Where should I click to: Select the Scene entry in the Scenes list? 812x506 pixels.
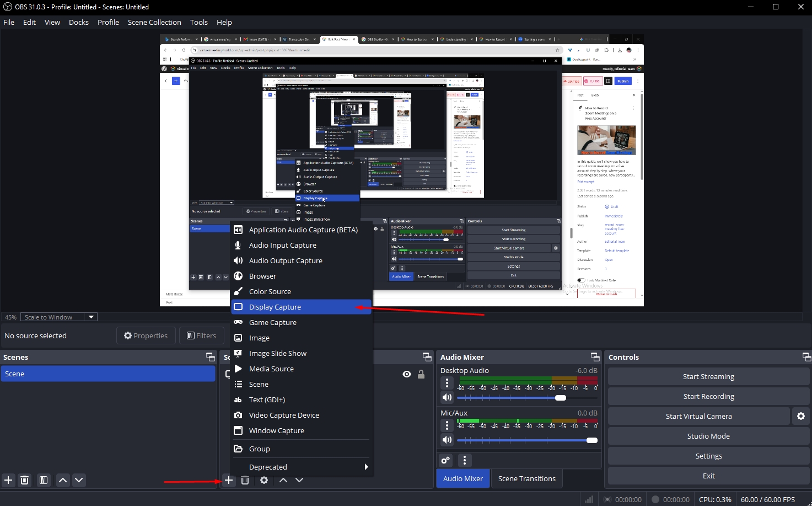coord(108,374)
